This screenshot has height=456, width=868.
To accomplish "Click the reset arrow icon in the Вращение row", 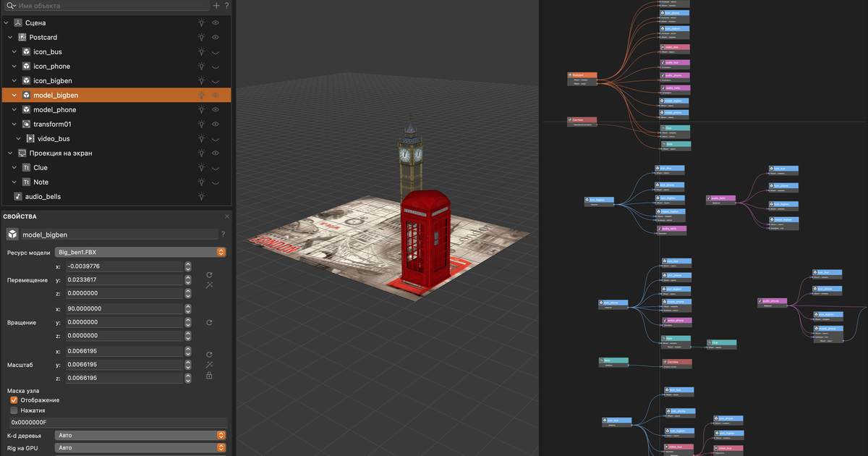I will click(x=209, y=321).
